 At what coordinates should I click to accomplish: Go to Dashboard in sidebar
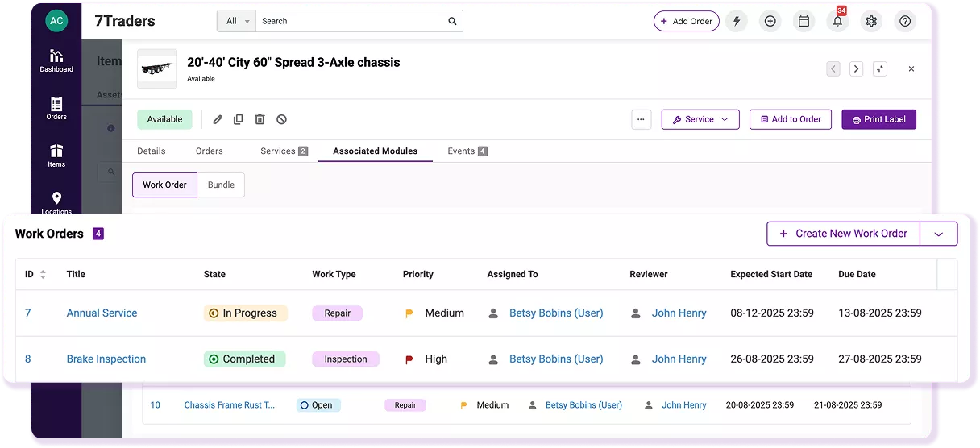tap(56, 60)
